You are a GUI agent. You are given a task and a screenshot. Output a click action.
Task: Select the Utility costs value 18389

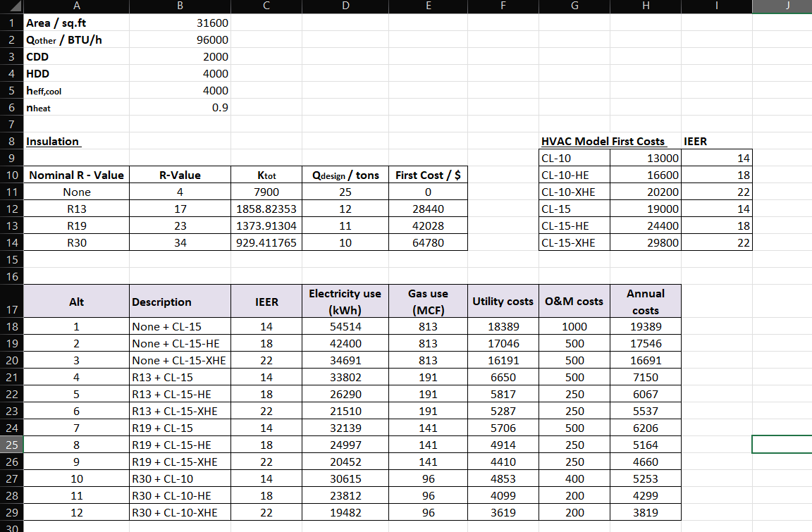click(503, 326)
